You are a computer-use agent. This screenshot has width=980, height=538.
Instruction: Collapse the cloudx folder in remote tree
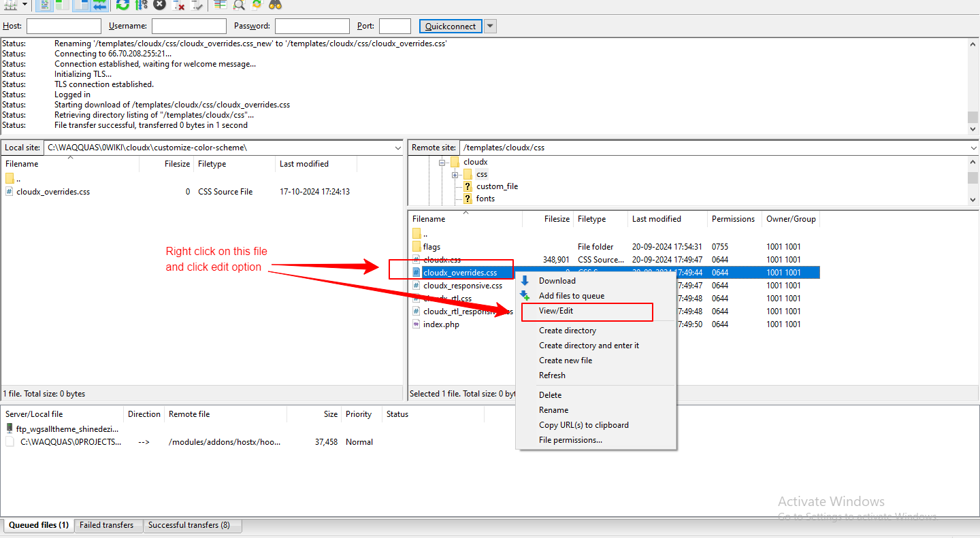[x=442, y=163]
